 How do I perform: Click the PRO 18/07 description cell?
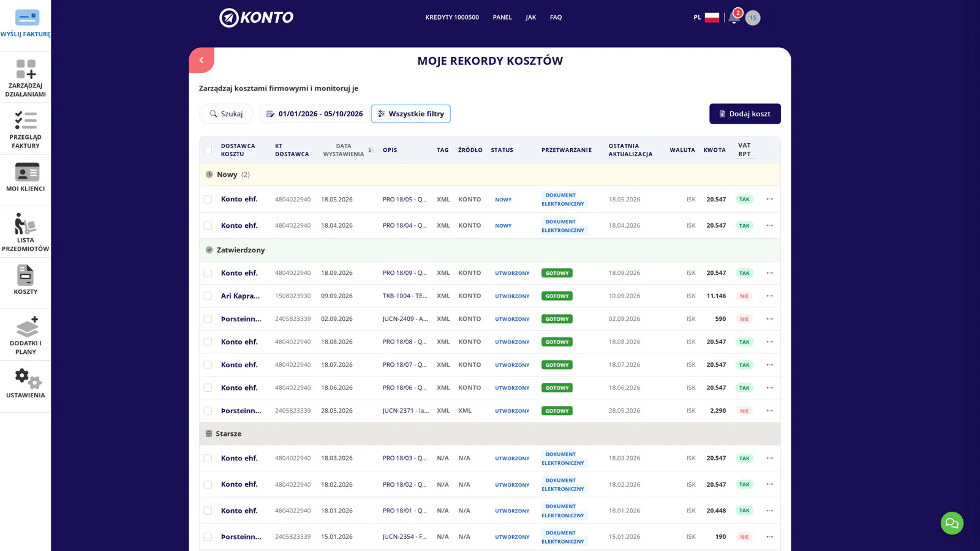coord(405,365)
